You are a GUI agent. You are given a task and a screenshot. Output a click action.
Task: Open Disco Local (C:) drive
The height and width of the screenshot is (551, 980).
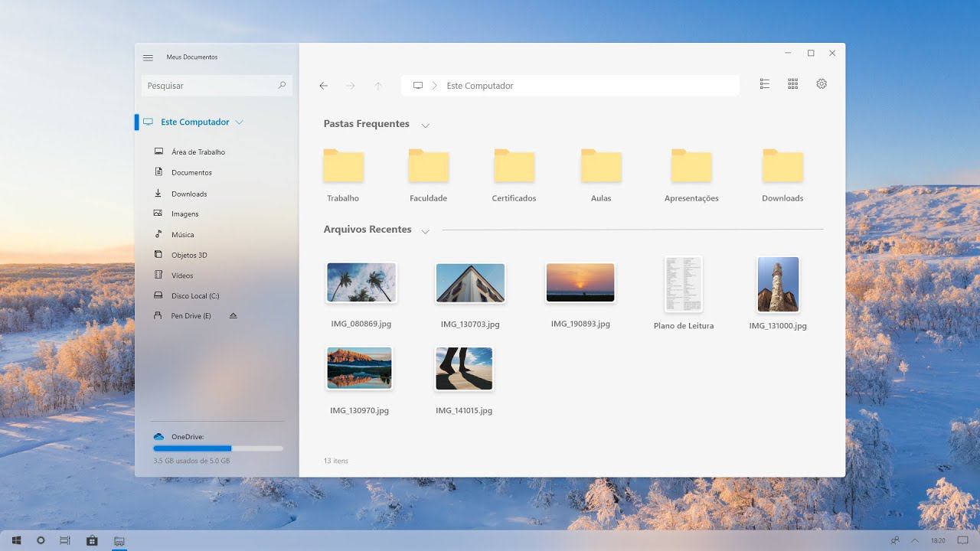(x=194, y=295)
